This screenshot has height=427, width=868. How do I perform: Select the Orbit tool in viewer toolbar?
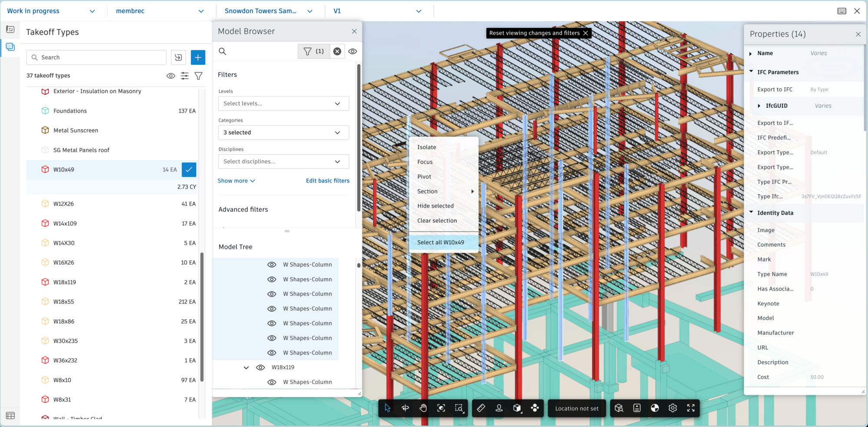[405, 408]
